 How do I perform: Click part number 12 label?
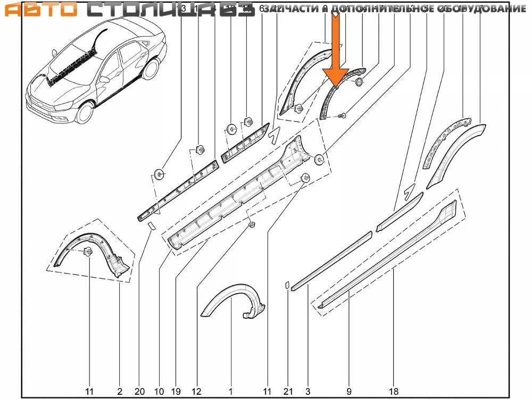coord(197,392)
